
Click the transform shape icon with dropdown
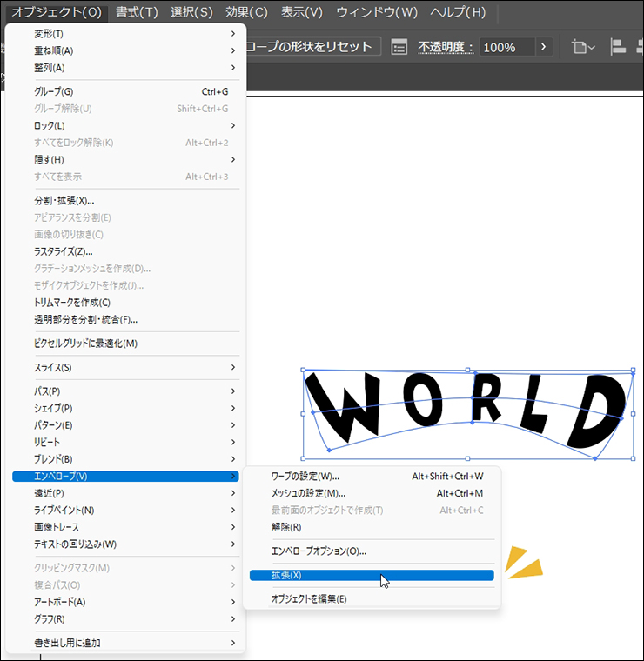pos(582,47)
